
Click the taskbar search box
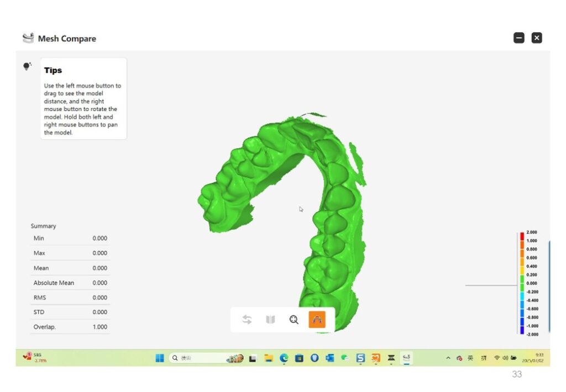tap(199, 358)
